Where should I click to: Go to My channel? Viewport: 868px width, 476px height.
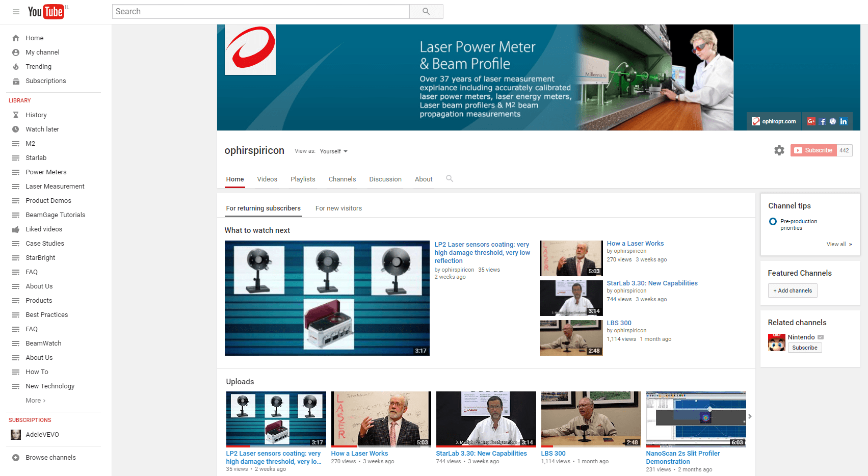coord(42,52)
